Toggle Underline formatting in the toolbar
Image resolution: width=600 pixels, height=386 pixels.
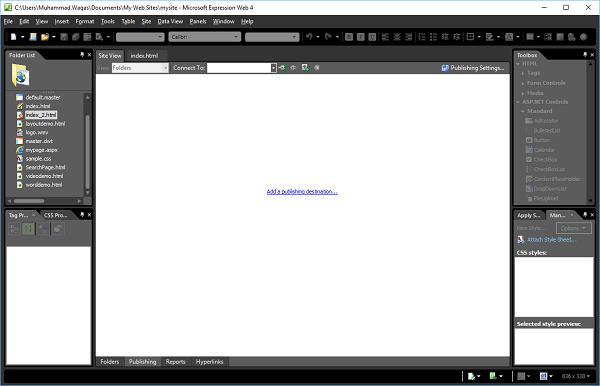(372, 37)
